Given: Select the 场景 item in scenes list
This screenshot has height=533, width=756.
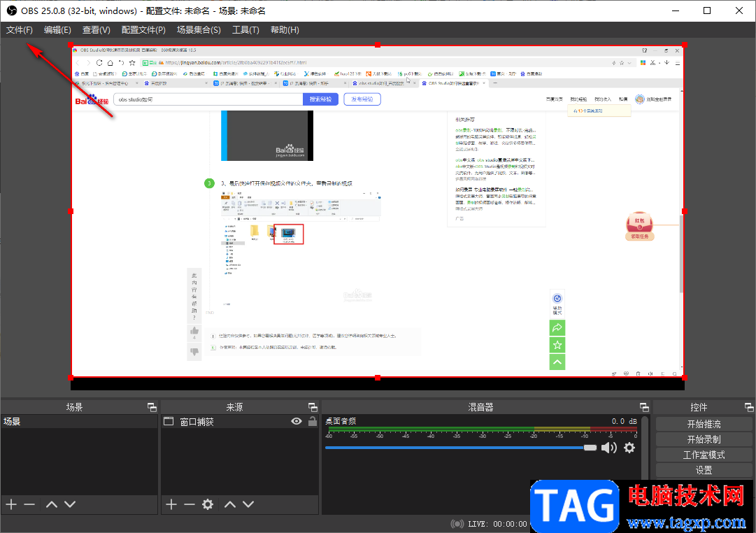Looking at the screenshot, I should [x=79, y=422].
